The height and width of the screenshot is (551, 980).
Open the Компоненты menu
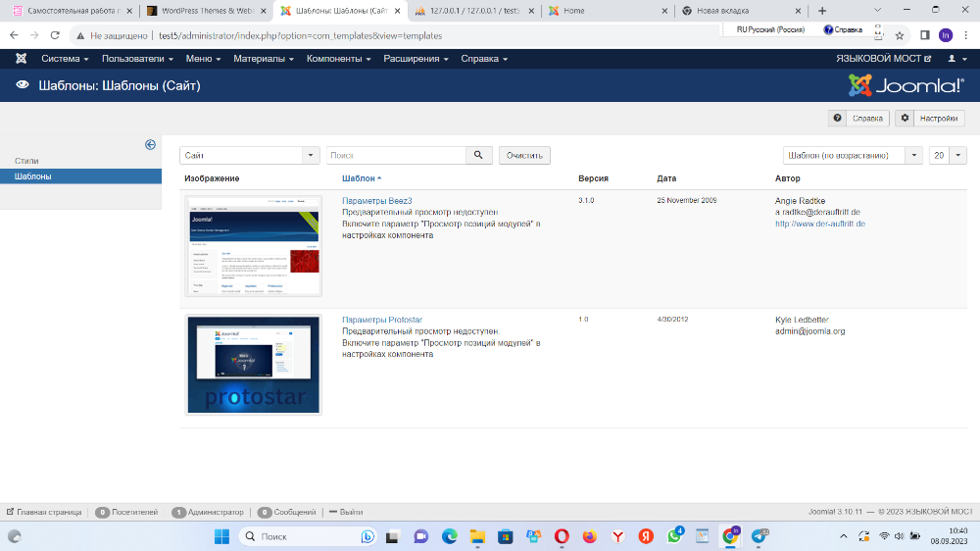338,59
